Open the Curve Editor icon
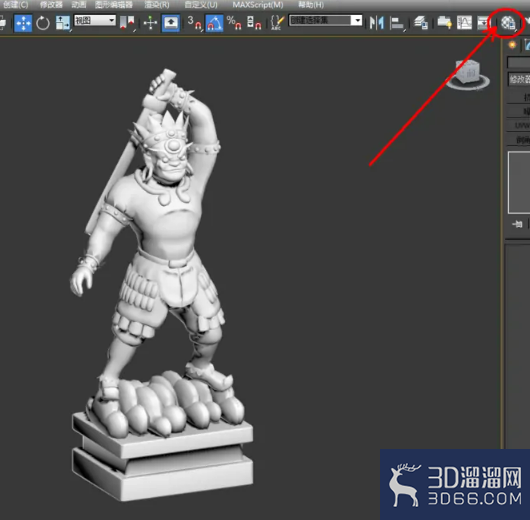The height and width of the screenshot is (520, 530). click(464, 23)
